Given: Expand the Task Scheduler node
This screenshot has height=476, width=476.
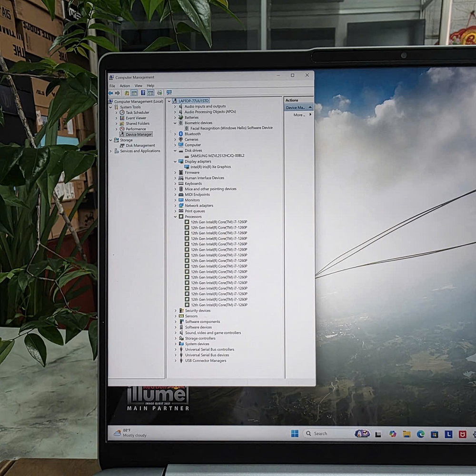Looking at the screenshot, I should coord(116,113).
